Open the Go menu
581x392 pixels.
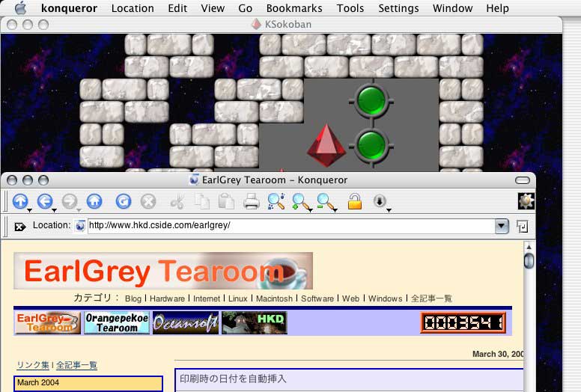246,8
